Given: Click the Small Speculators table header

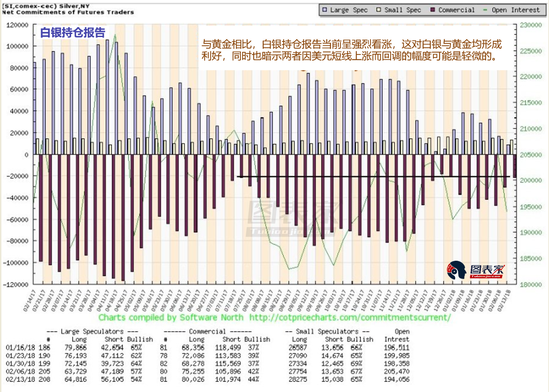Looking at the screenshot, I should (x=327, y=331).
